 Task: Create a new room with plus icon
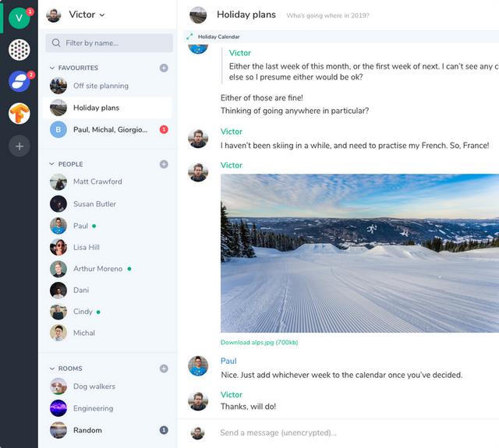tap(164, 369)
